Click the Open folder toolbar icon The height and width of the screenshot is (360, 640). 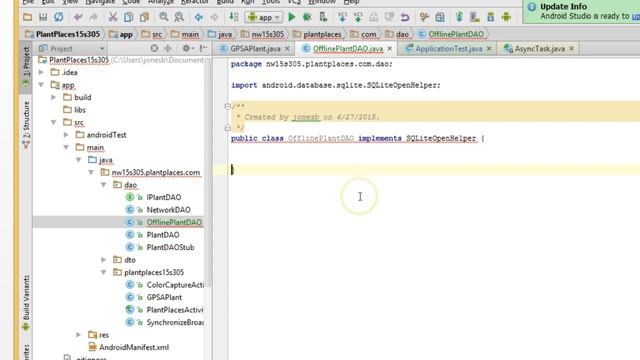click(27, 17)
